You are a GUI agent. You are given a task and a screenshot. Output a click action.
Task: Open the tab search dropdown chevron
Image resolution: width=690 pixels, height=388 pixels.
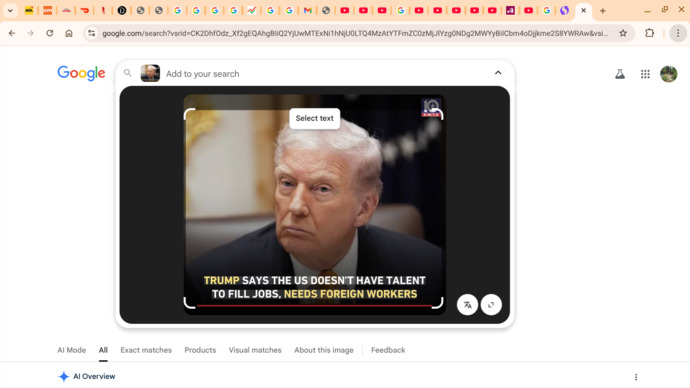(x=10, y=11)
